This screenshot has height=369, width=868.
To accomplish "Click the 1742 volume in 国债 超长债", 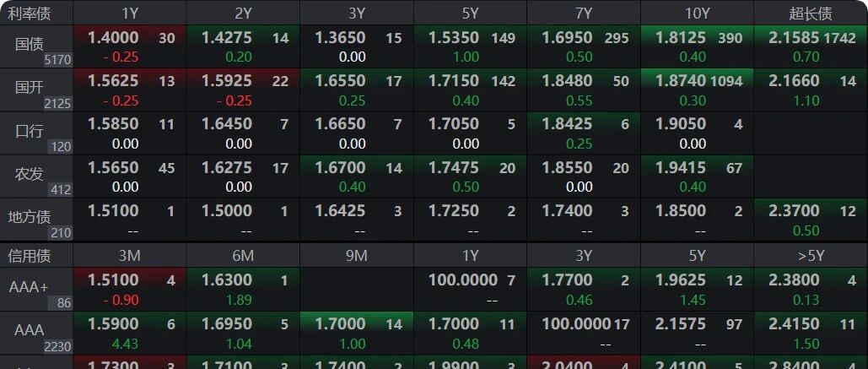I will point(840,38).
